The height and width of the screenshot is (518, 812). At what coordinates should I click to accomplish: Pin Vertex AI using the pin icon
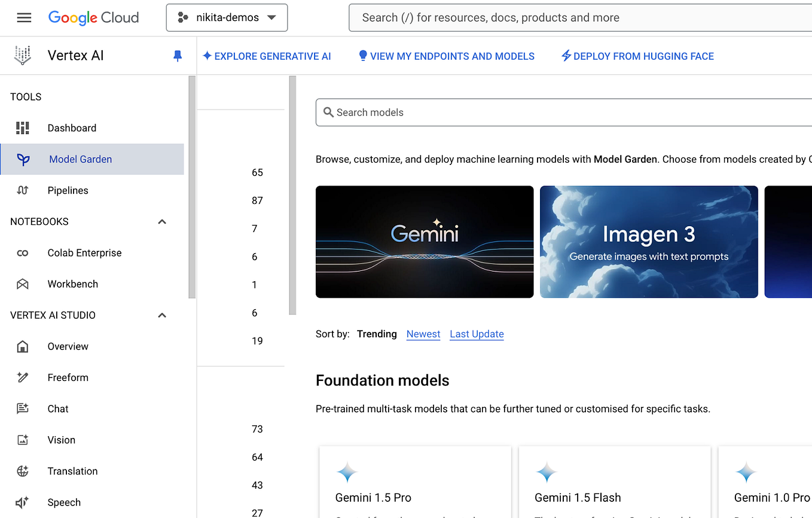click(x=177, y=56)
